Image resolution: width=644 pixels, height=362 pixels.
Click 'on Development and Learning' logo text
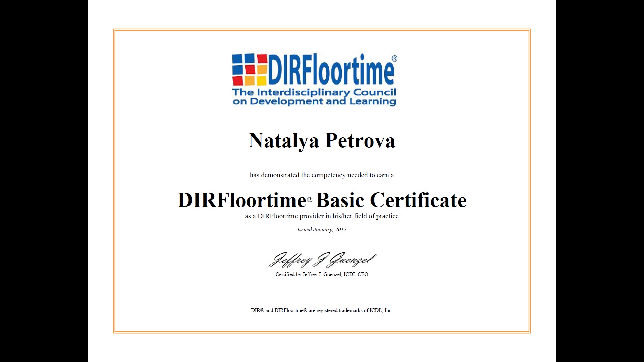(x=314, y=101)
